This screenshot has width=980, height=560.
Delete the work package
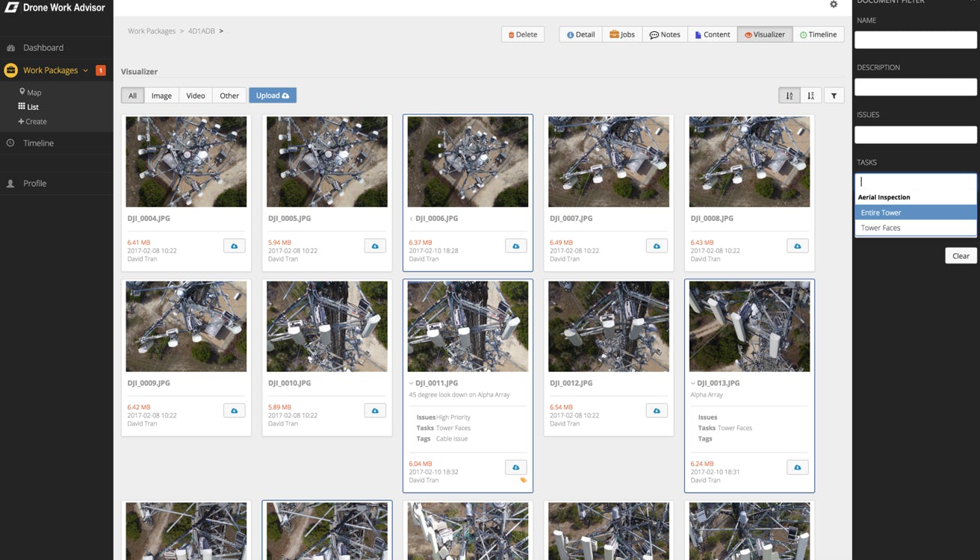coord(523,34)
